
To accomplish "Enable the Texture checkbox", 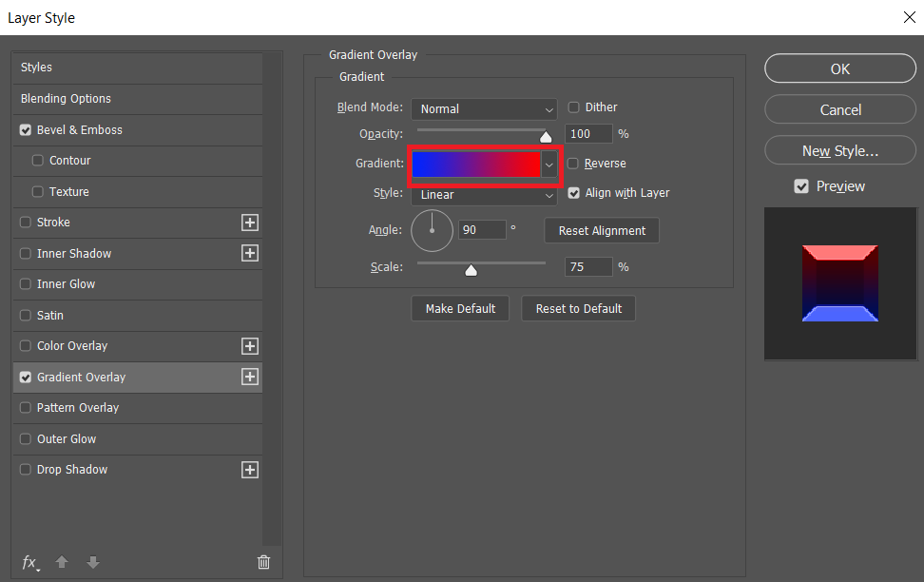I will point(38,192).
